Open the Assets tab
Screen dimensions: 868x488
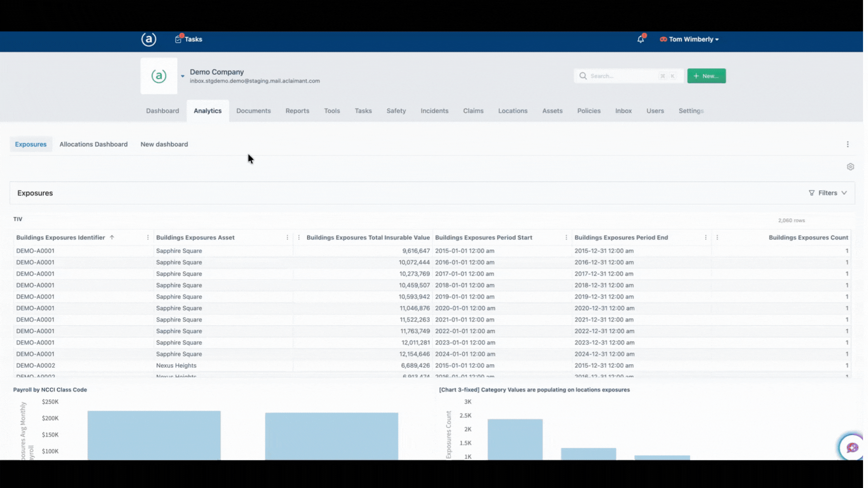tap(552, 111)
